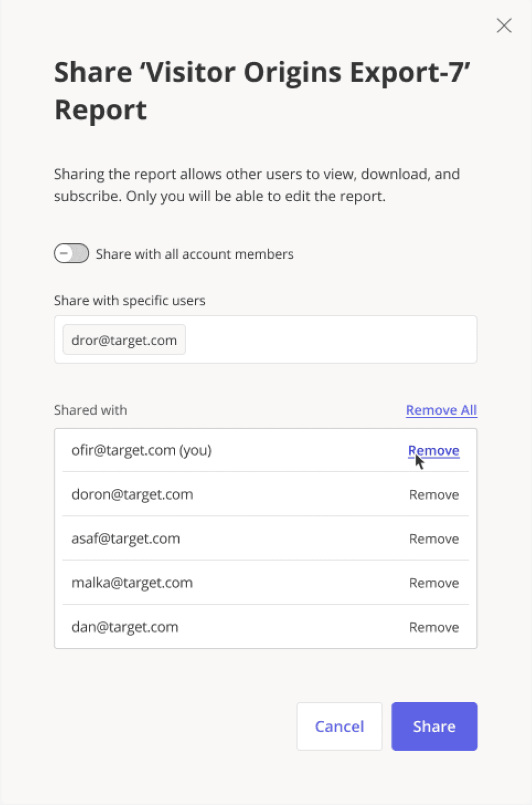Select the asaf@target.com entry
The height and width of the screenshot is (805, 532).
pyautogui.click(x=126, y=538)
